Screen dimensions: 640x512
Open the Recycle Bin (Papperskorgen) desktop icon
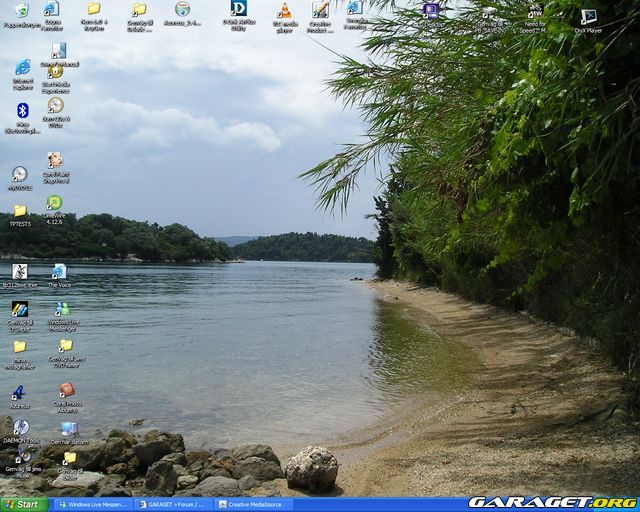coord(21,11)
